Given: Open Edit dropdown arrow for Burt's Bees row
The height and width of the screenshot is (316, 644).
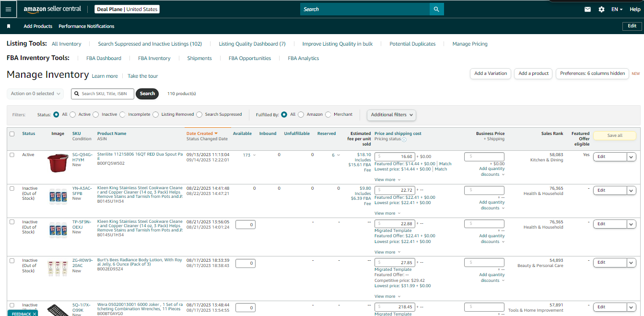Looking at the screenshot, I should 632,262.
